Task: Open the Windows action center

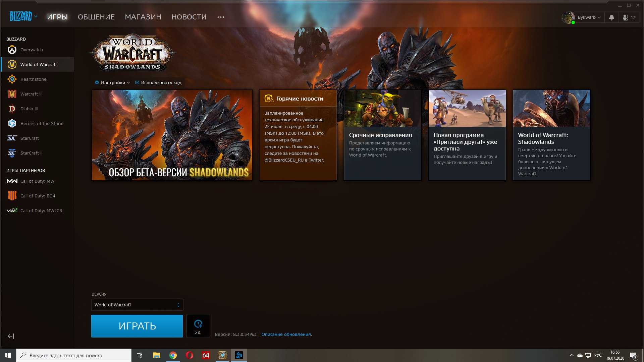Action: coord(634,356)
